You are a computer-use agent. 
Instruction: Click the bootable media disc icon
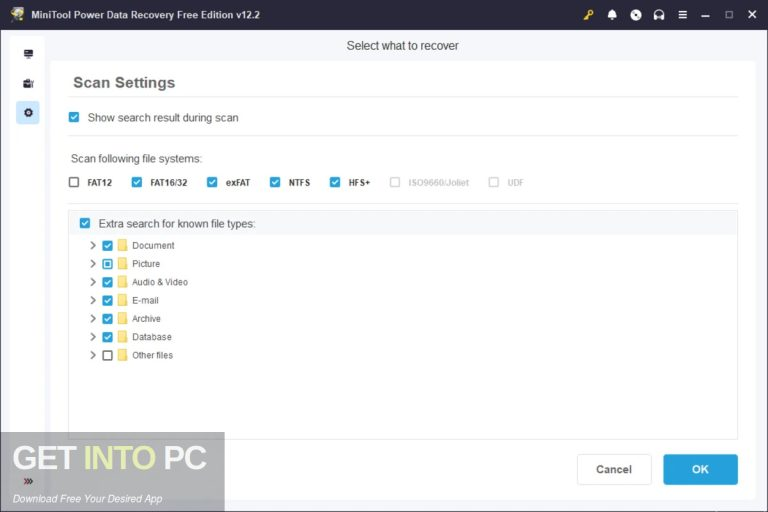coord(636,15)
